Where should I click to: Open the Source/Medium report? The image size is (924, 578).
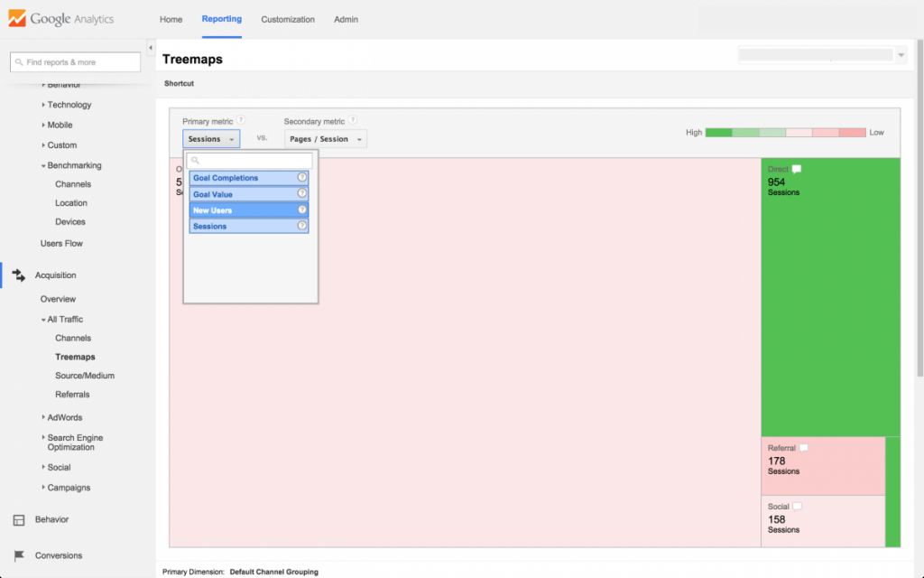pyautogui.click(x=85, y=376)
